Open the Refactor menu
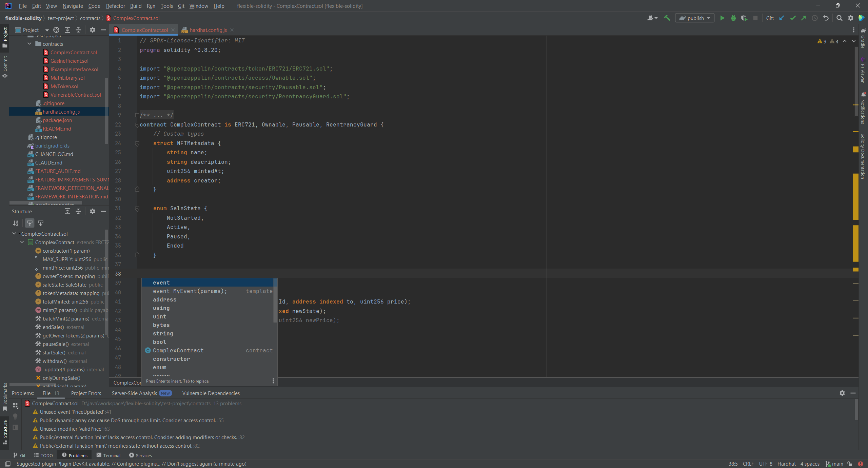 (115, 6)
